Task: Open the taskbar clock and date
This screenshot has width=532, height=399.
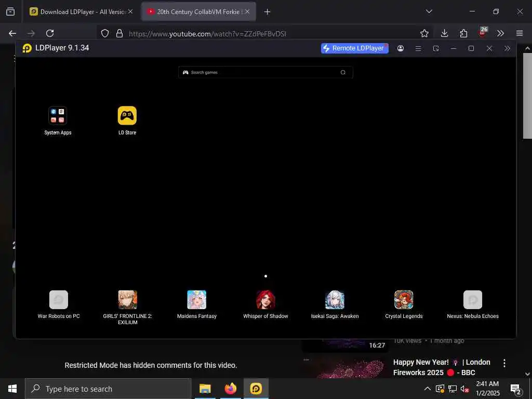Action: click(x=487, y=389)
